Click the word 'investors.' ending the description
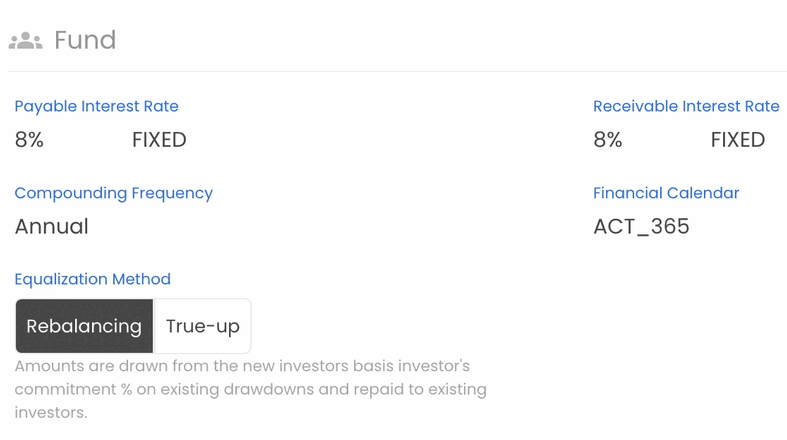This screenshot has height=440, width=787. pyautogui.click(x=51, y=412)
